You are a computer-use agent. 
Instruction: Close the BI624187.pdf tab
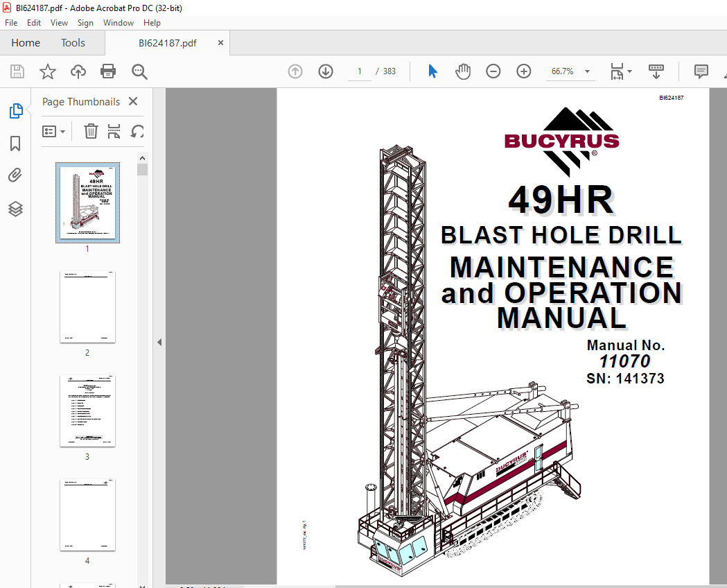tap(220, 43)
